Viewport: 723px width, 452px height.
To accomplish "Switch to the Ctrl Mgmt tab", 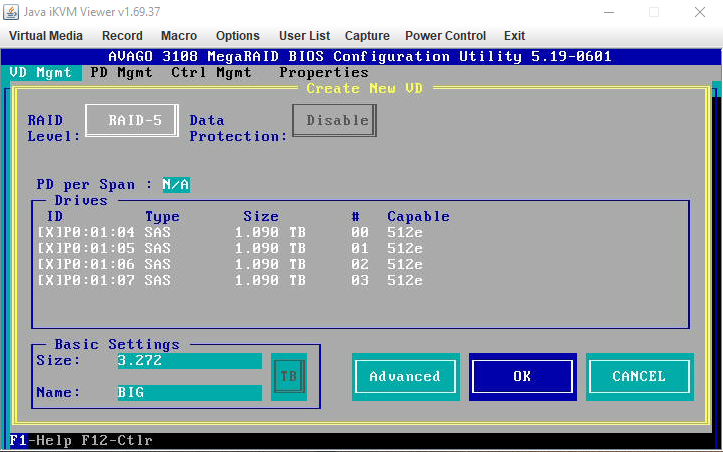I will (x=211, y=72).
